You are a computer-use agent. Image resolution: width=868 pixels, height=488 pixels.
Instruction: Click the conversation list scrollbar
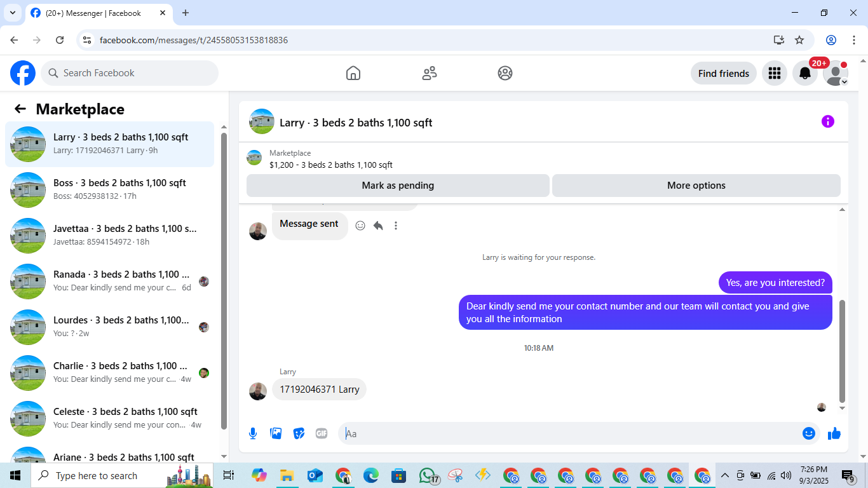click(224, 281)
